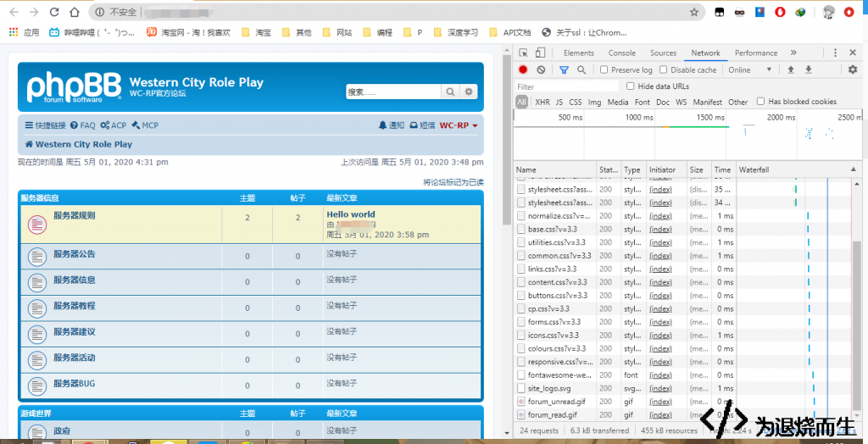The height and width of the screenshot is (444, 868).
Task: Open the ACP admin control panel link
Action: (114, 125)
